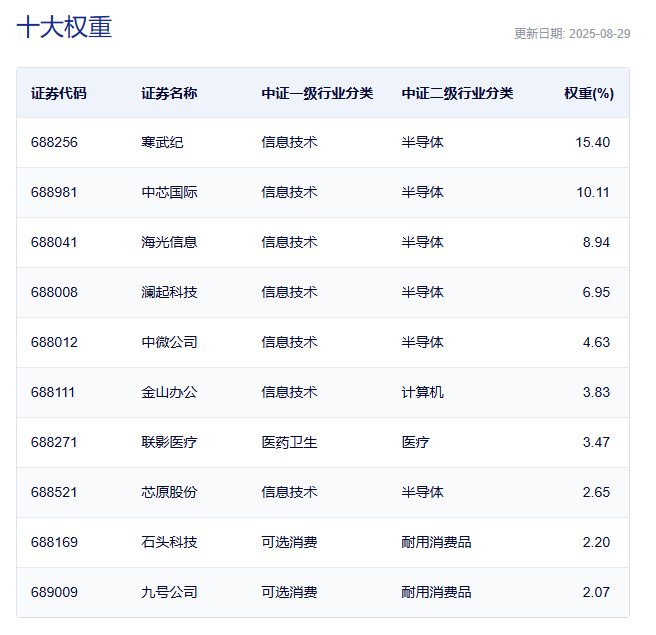This screenshot has height=635, width=656.
Task: Select security code 688012
Action: [x=54, y=342]
